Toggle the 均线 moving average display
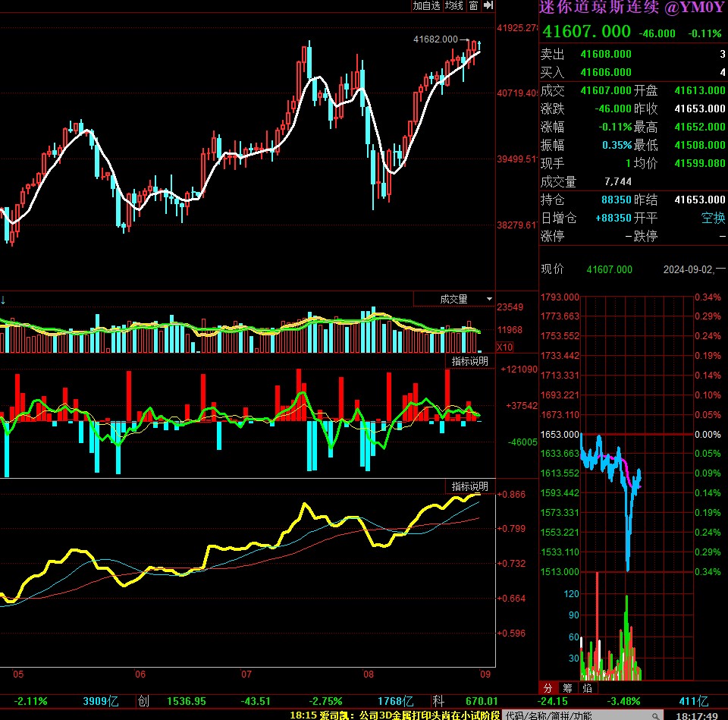Image resolution: width=728 pixels, height=720 pixels. pyautogui.click(x=454, y=5)
